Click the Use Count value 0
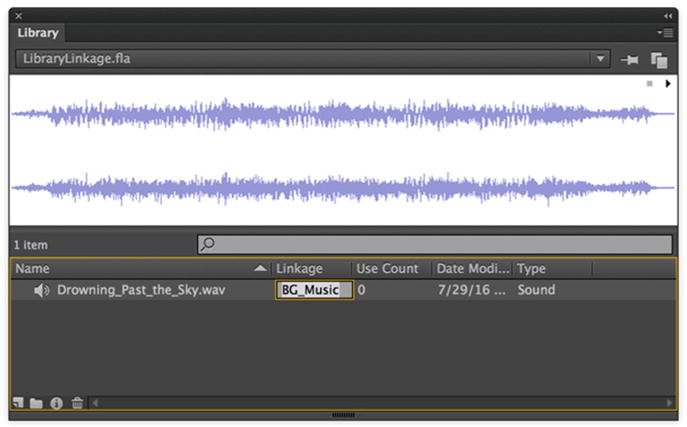 pyautogui.click(x=361, y=290)
